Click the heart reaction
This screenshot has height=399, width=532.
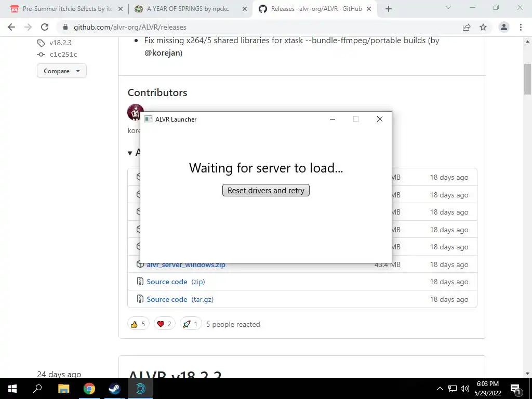165,324
